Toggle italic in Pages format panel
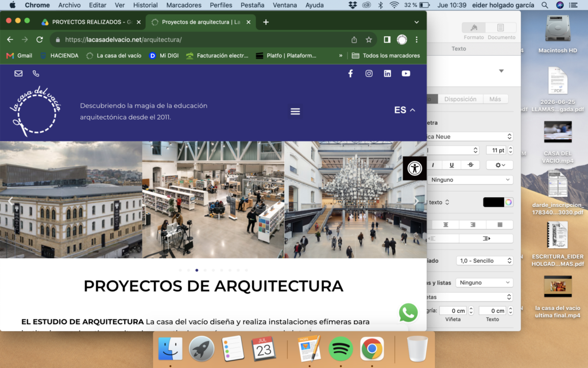 pyautogui.click(x=433, y=165)
